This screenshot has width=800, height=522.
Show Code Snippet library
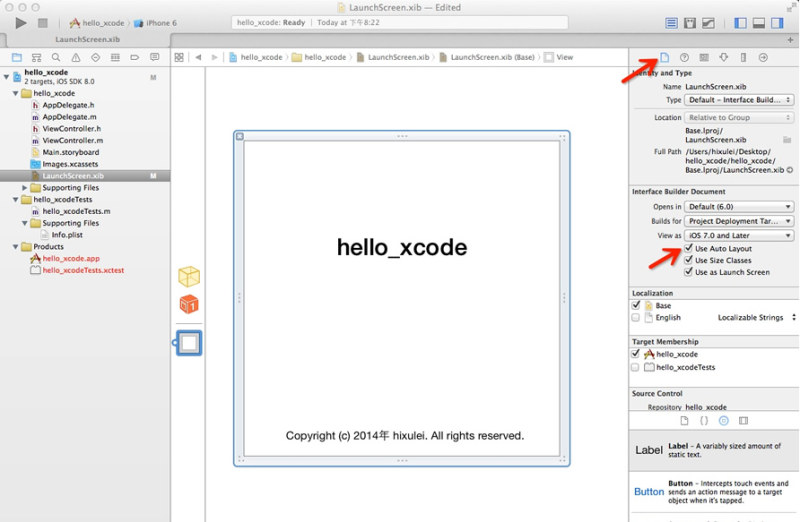point(704,420)
